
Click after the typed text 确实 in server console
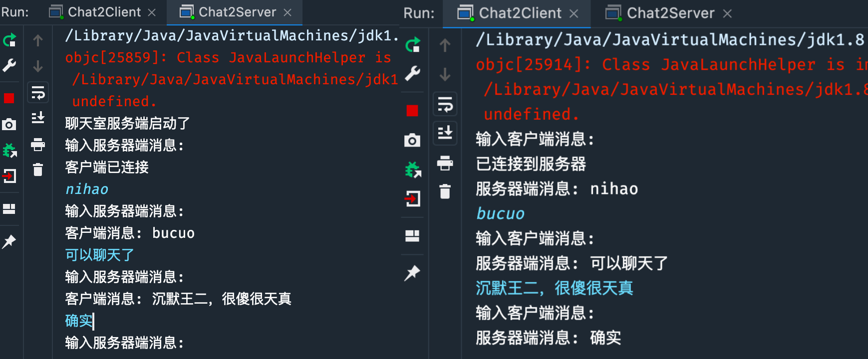(95, 321)
